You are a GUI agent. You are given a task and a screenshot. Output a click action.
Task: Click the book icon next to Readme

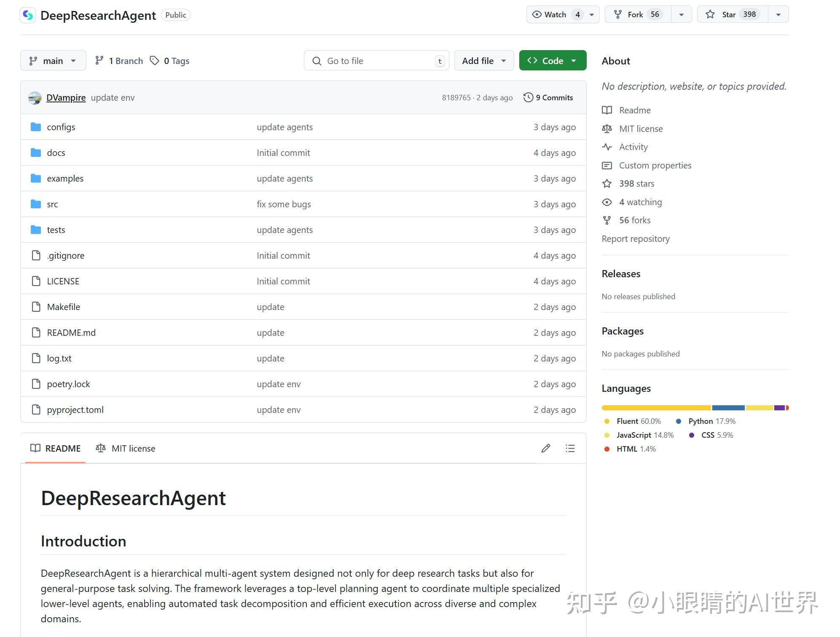point(607,110)
